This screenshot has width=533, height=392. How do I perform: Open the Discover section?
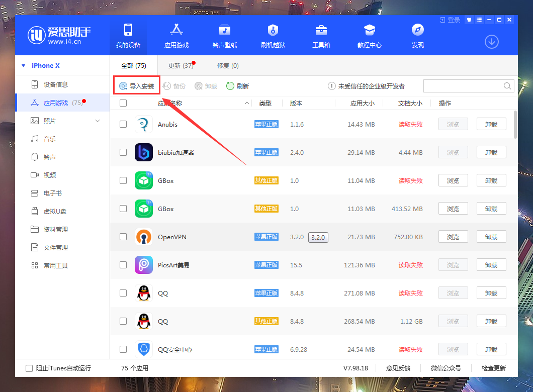pos(418,36)
